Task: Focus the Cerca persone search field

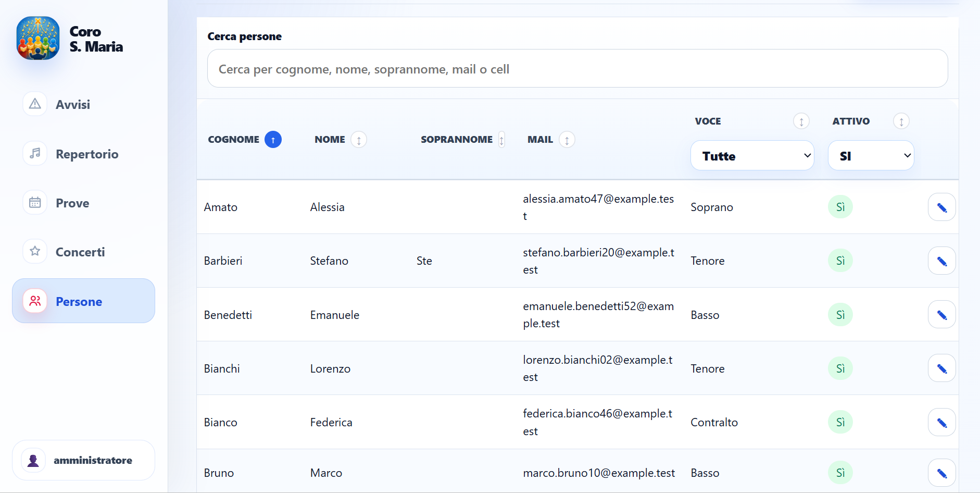Action: click(577, 68)
